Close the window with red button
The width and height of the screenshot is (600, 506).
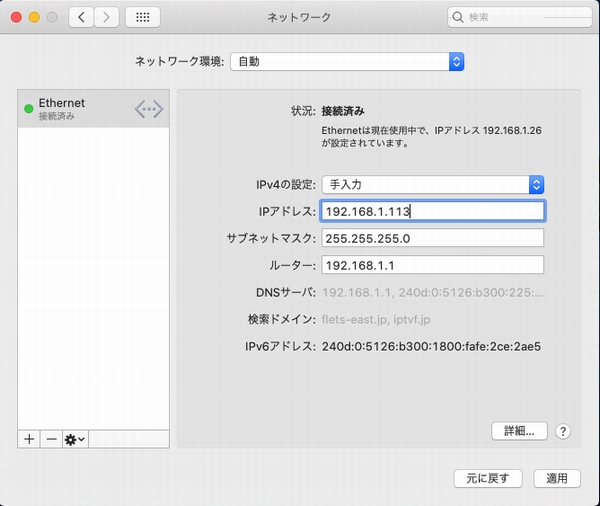[x=16, y=17]
